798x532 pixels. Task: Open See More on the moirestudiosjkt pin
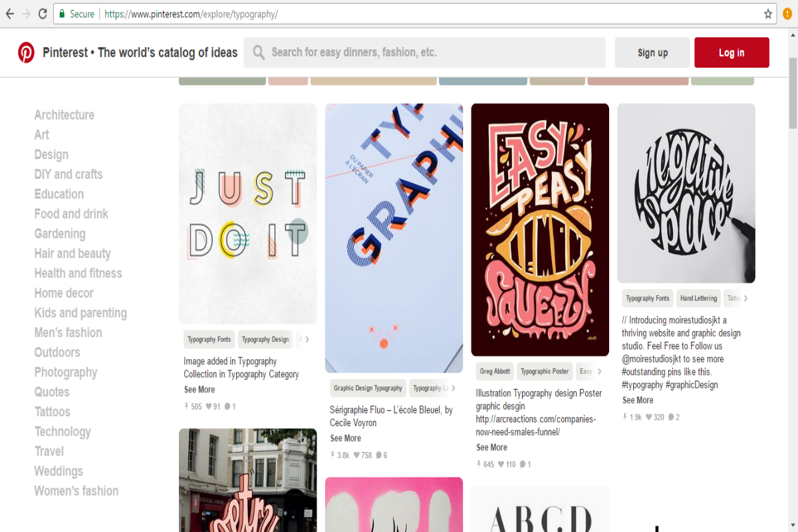pos(637,400)
